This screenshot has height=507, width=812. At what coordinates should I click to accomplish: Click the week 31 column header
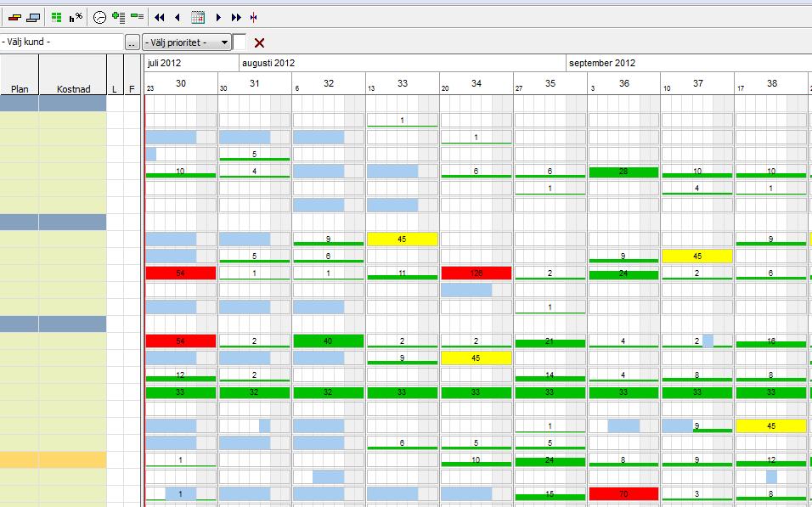255,83
